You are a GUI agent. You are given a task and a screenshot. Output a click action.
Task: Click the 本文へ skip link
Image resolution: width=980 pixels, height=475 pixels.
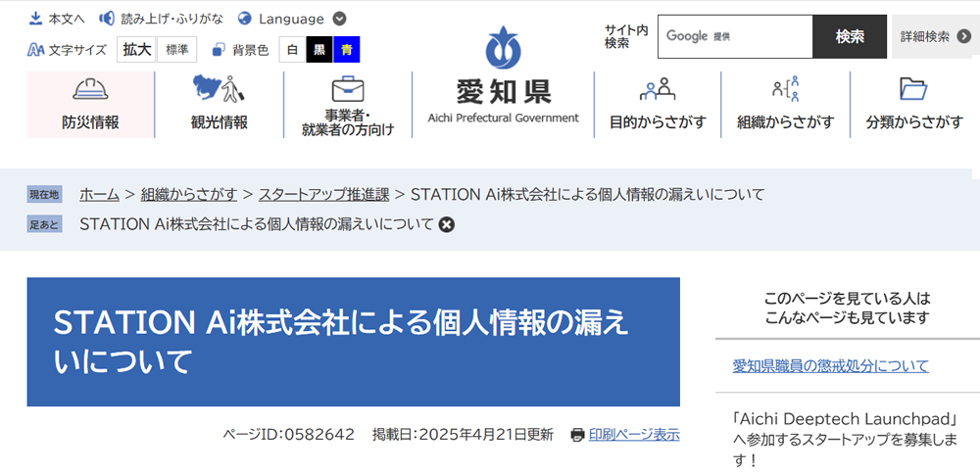pos(67,19)
